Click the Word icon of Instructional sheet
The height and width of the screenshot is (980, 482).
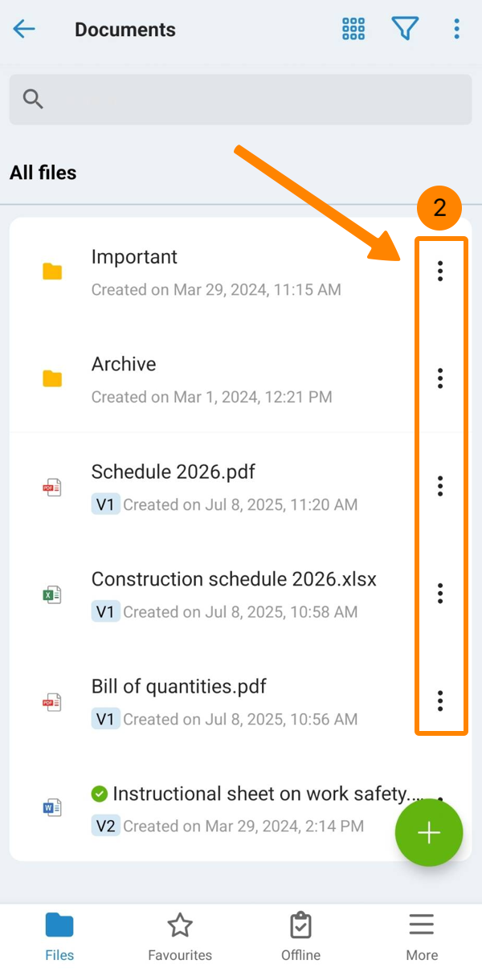click(52, 808)
